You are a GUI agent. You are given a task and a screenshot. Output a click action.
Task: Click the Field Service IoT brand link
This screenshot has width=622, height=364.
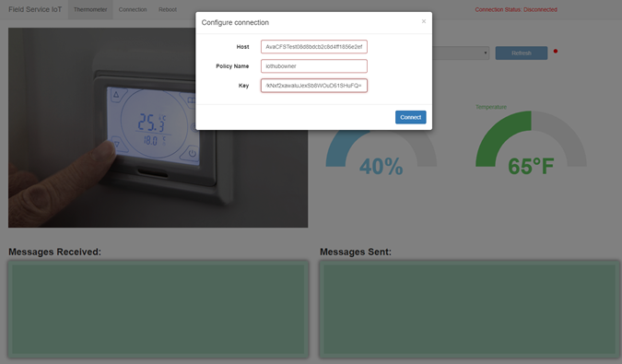click(35, 9)
